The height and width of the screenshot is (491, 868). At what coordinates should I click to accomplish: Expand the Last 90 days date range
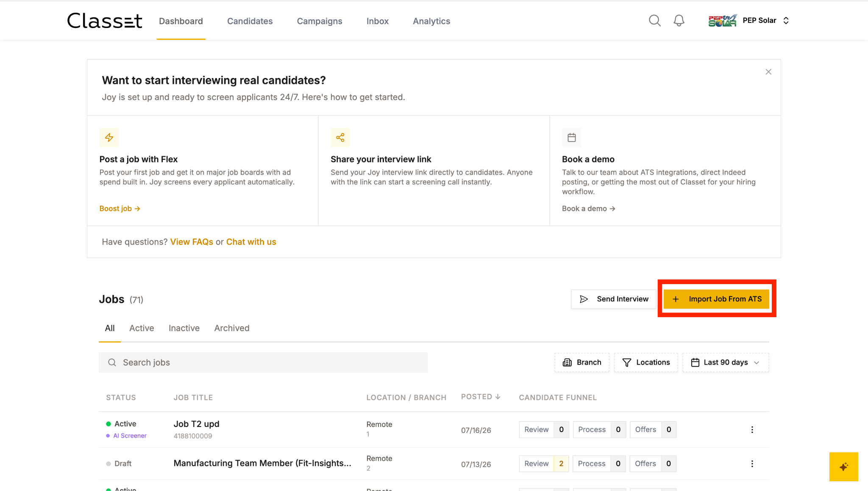click(x=726, y=363)
